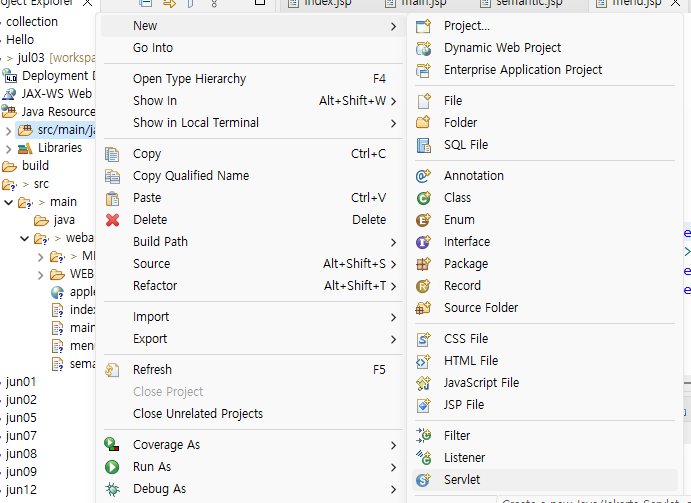This screenshot has width=691, height=503.
Task: Open the Import submenu arrow
Action: 393,317
